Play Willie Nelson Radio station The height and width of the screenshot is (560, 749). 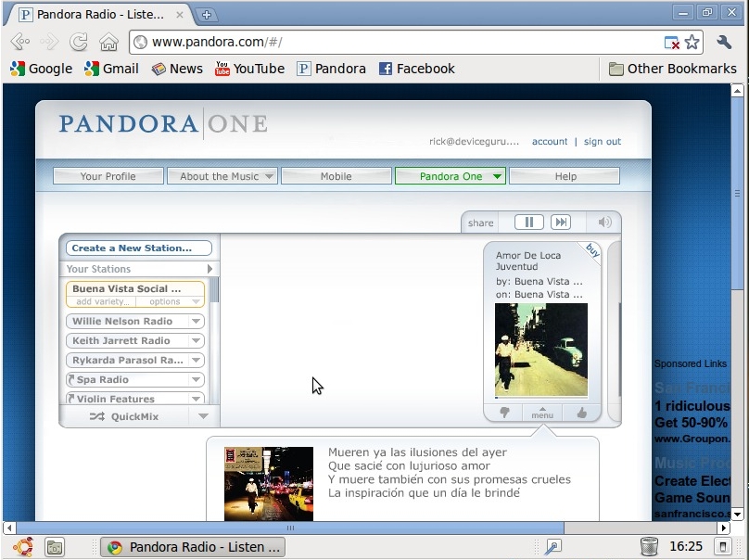[122, 321]
